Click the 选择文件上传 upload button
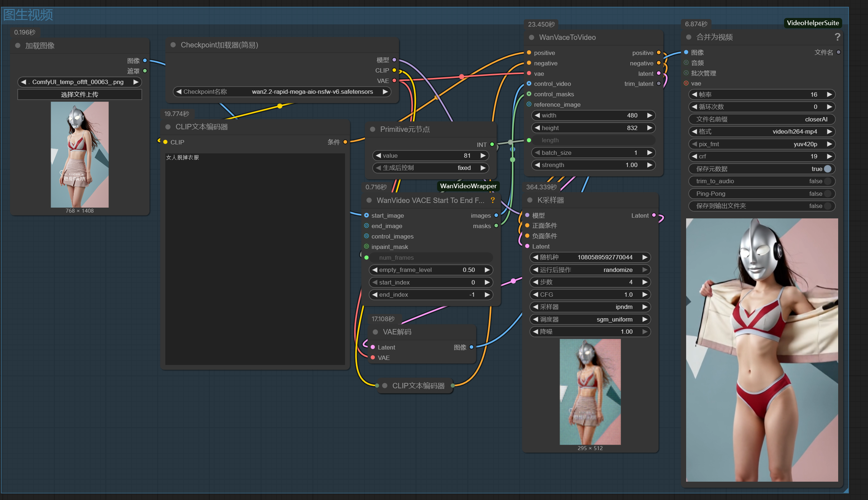This screenshot has height=500, width=868. pyautogui.click(x=79, y=94)
